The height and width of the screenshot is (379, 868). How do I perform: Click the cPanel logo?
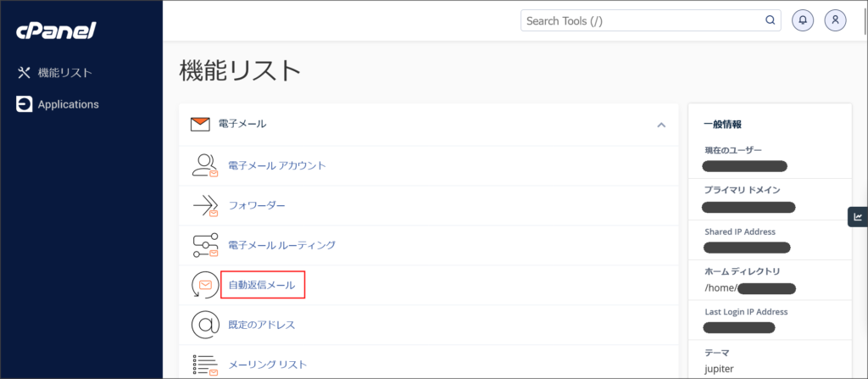click(56, 31)
